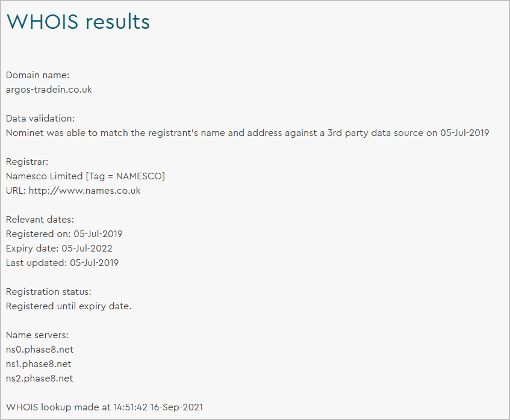Click the Last updated 05-Jul-2019 line
Screen dimensions: 510x420
(x=63, y=263)
